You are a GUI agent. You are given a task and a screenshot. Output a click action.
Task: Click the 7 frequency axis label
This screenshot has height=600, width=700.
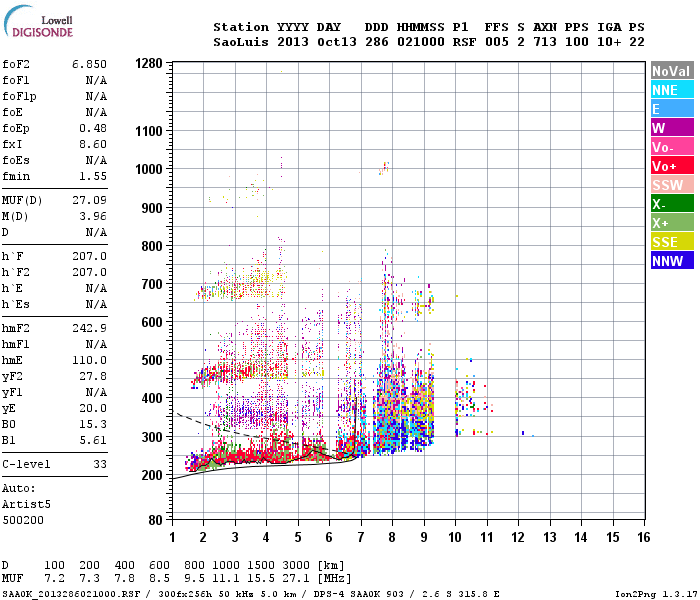tap(361, 537)
